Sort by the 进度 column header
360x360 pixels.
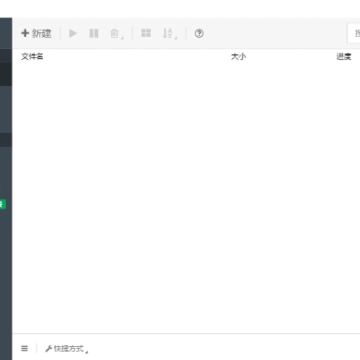click(344, 57)
